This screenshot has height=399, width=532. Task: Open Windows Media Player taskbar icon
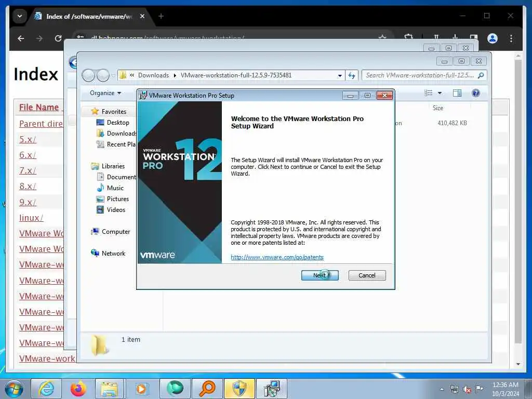141,389
